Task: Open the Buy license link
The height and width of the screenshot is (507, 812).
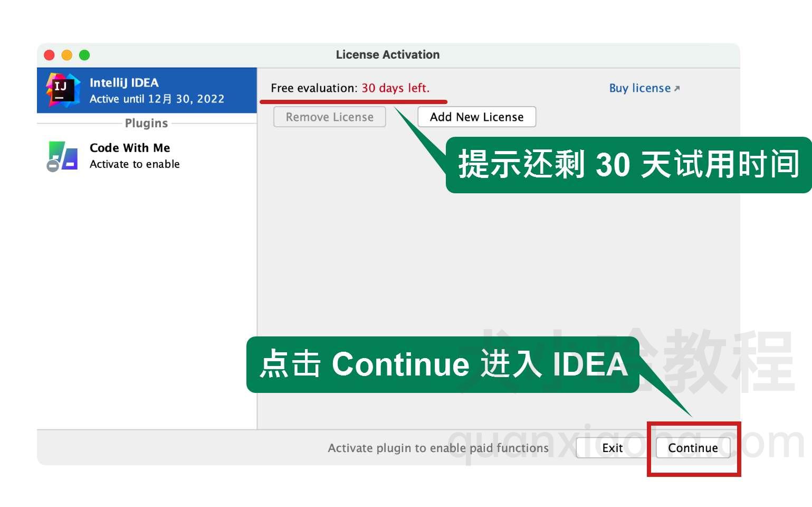Action: [x=644, y=88]
